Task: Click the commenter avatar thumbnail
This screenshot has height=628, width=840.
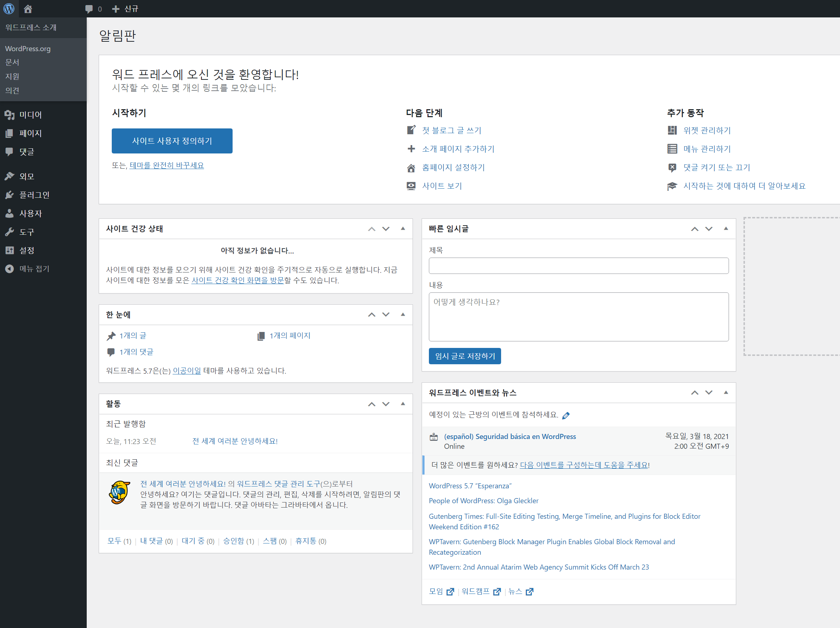Action: coord(120,492)
